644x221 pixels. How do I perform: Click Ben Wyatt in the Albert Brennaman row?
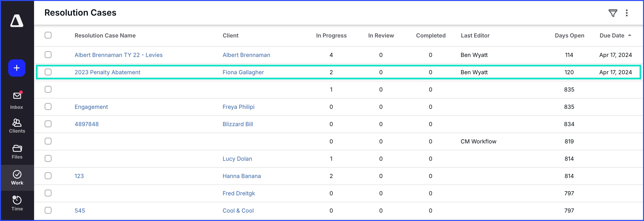click(x=474, y=55)
